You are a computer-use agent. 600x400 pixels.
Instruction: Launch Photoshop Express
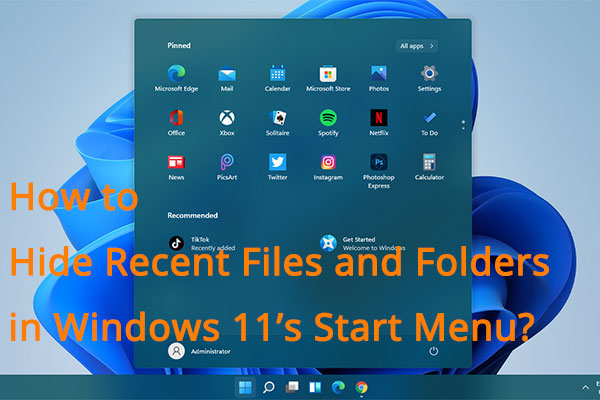coord(379,171)
